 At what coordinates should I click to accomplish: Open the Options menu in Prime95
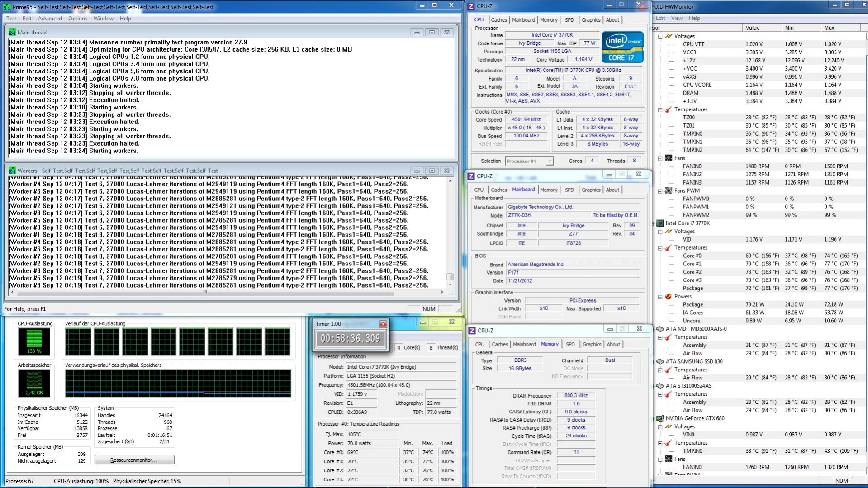(x=78, y=19)
